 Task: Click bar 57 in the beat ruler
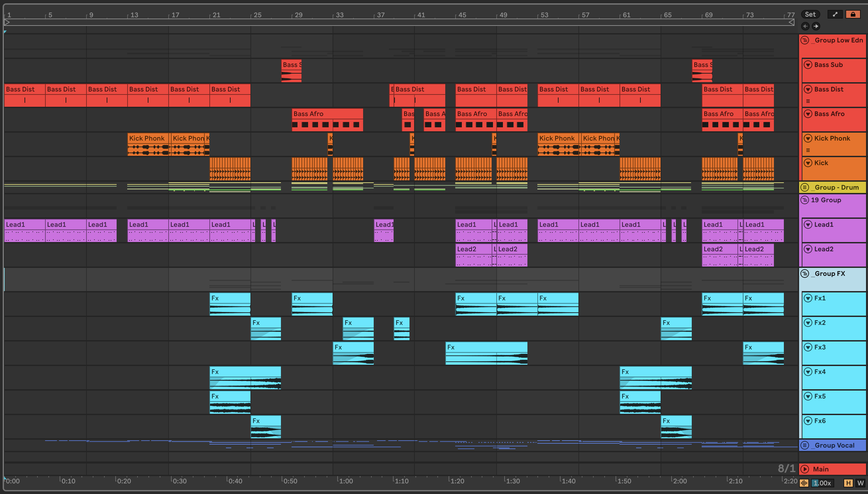[x=585, y=15]
